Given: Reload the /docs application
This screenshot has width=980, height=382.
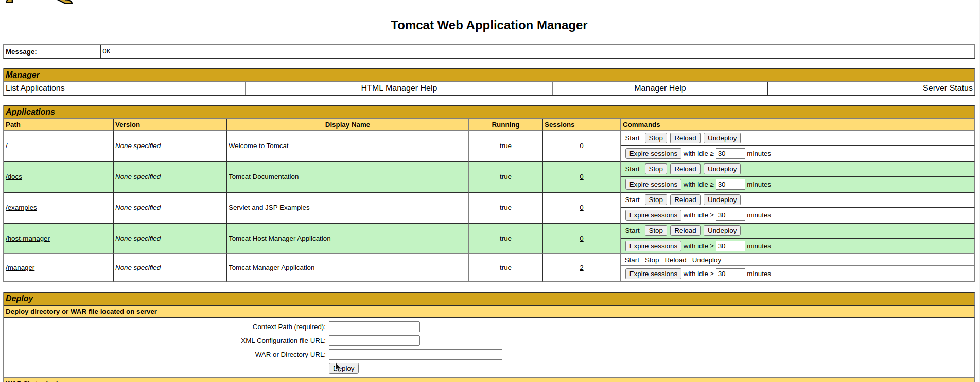Looking at the screenshot, I should click(685, 169).
